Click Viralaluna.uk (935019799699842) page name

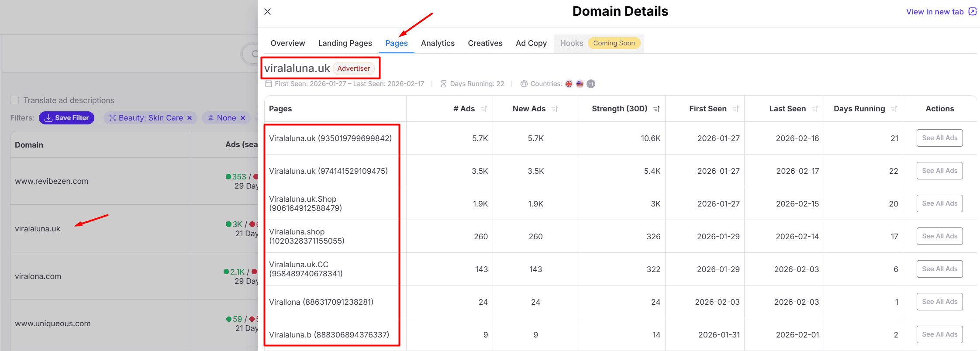[330, 138]
